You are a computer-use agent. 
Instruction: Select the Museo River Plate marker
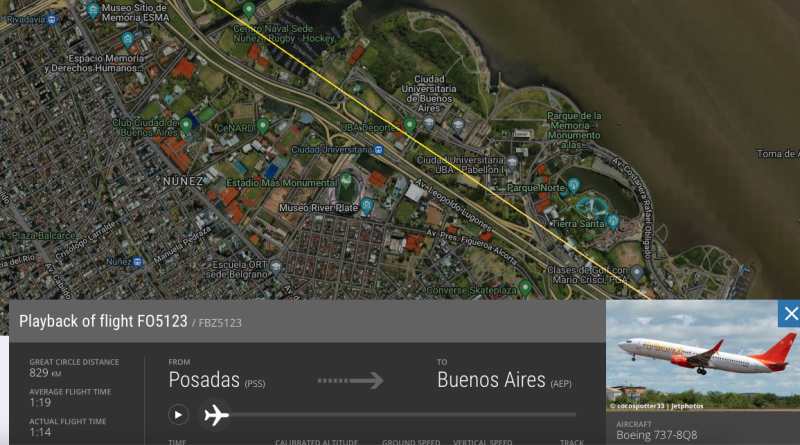(366, 206)
